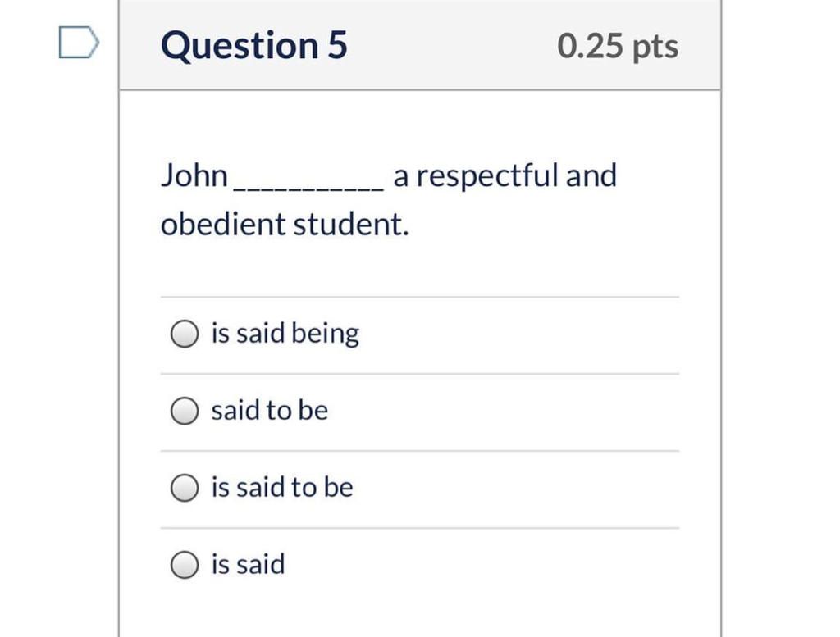Click the word "and" in the sentence
Screen dimensions: 840x637
click(x=591, y=175)
